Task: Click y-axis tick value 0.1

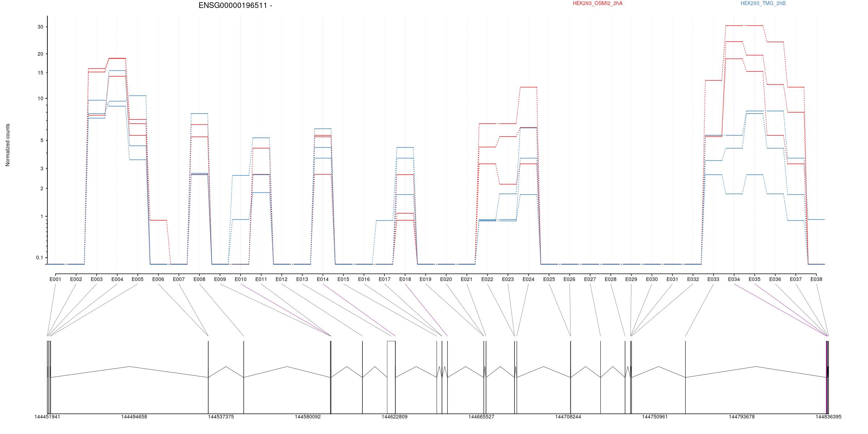Action: (39, 258)
